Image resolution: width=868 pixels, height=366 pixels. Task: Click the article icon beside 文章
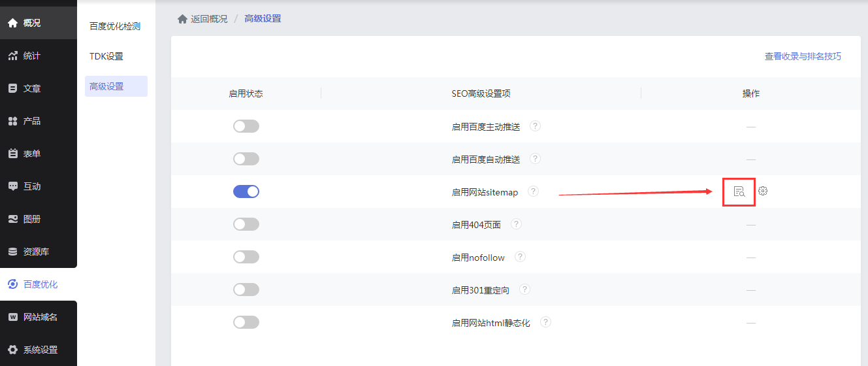click(12, 88)
